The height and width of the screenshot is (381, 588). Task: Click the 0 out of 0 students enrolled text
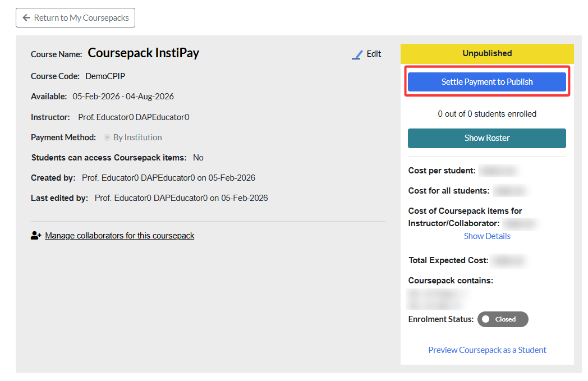[487, 113]
